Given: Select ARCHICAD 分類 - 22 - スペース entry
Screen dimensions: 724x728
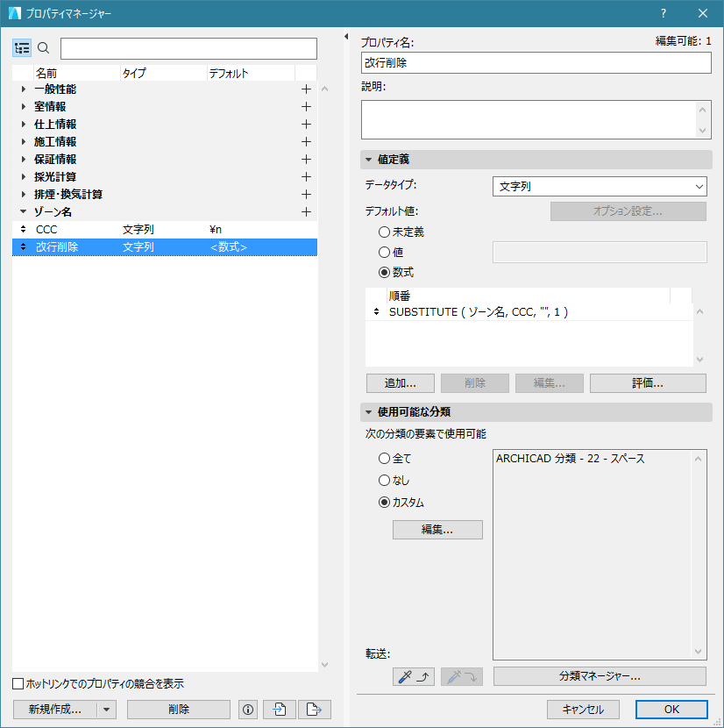Looking at the screenshot, I should point(571,459).
